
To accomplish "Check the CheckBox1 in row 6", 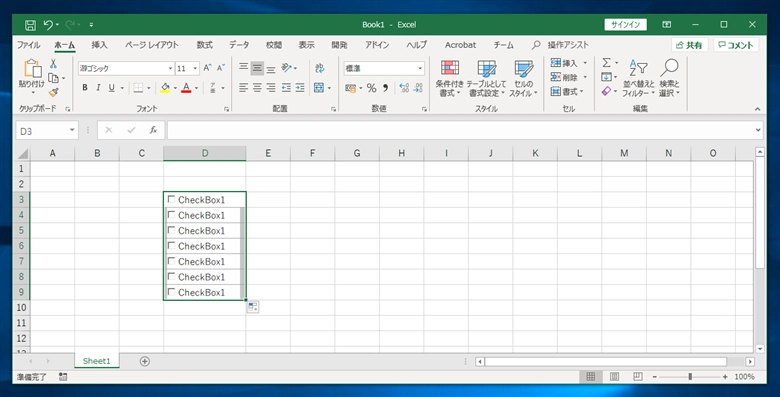I will 172,246.
